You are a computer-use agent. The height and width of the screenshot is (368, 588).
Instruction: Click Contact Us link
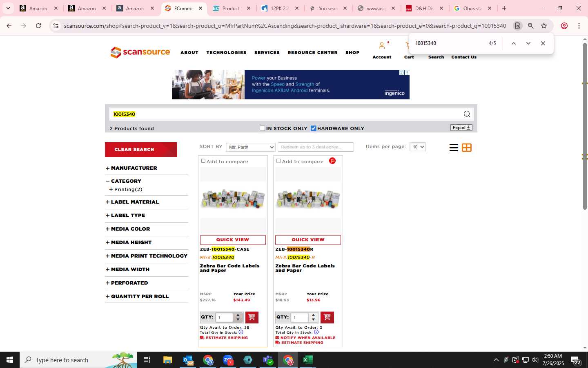tap(464, 57)
